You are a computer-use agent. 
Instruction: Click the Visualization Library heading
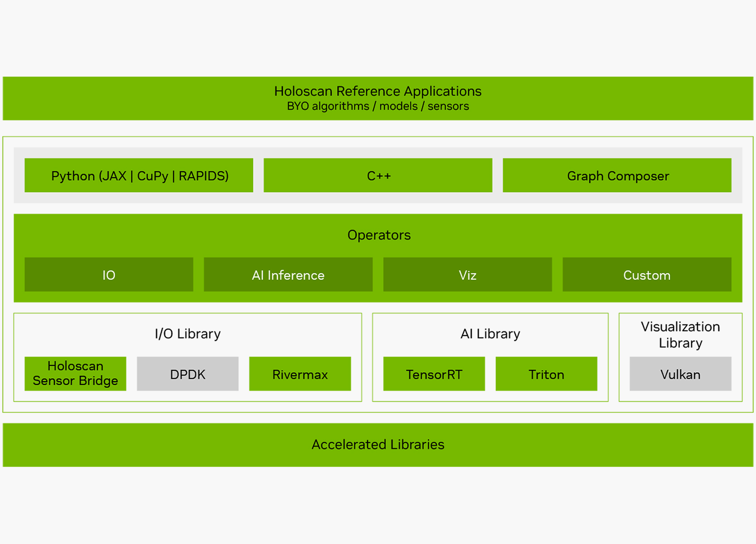pyautogui.click(x=680, y=335)
